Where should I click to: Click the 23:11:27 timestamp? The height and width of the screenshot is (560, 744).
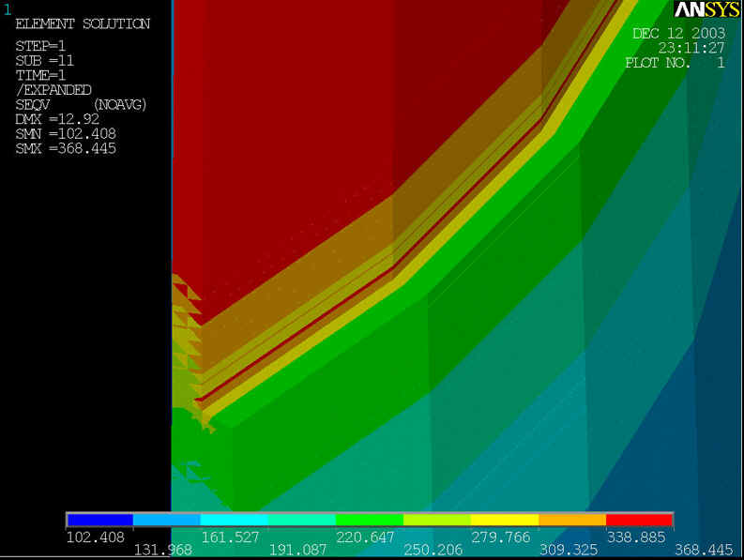[691, 48]
